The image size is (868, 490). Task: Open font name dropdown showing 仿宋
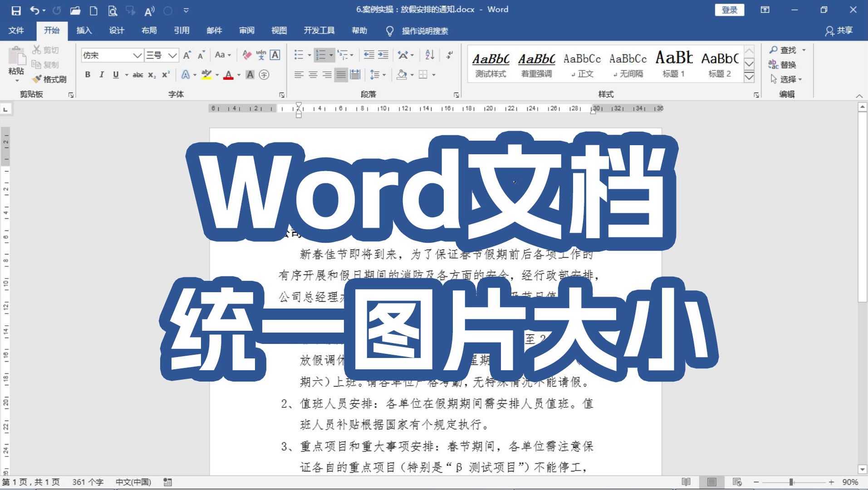click(137, 55)
